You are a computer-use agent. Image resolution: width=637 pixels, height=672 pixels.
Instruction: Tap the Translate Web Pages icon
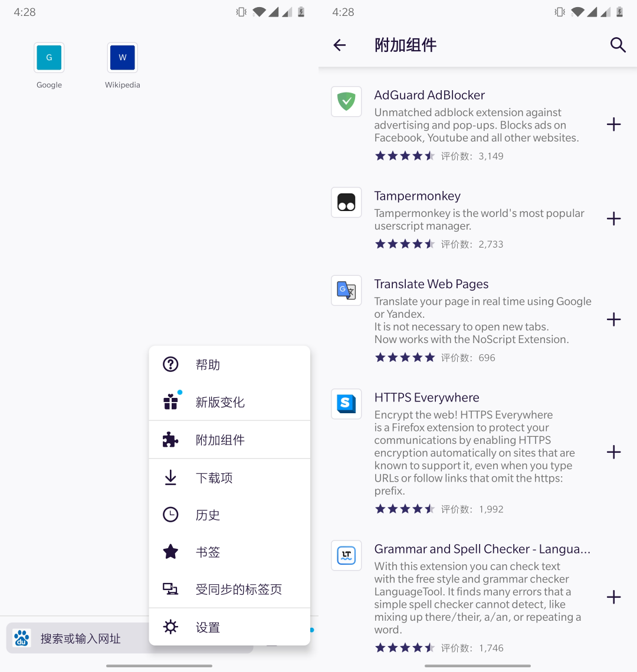(x=346, y=290)
